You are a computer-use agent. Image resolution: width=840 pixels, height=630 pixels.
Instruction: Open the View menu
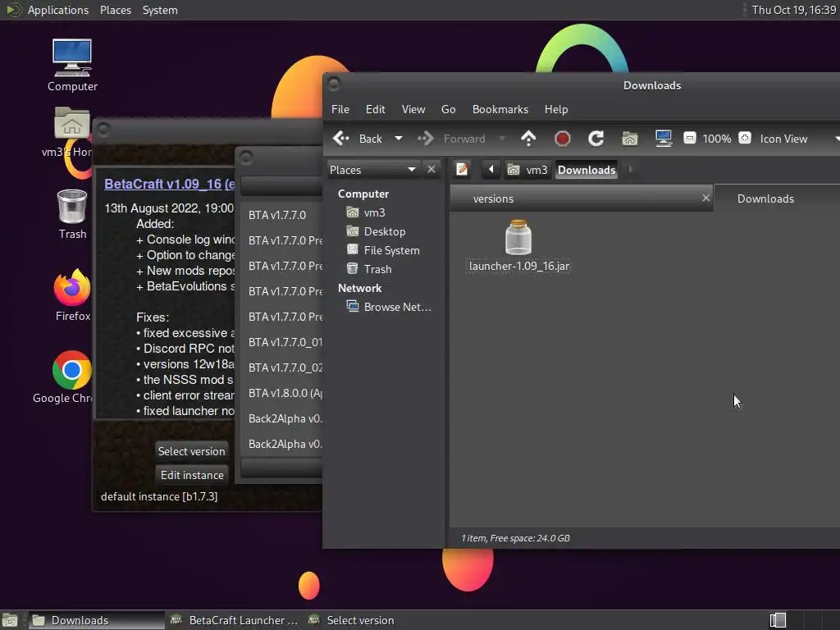coord(413,109)
